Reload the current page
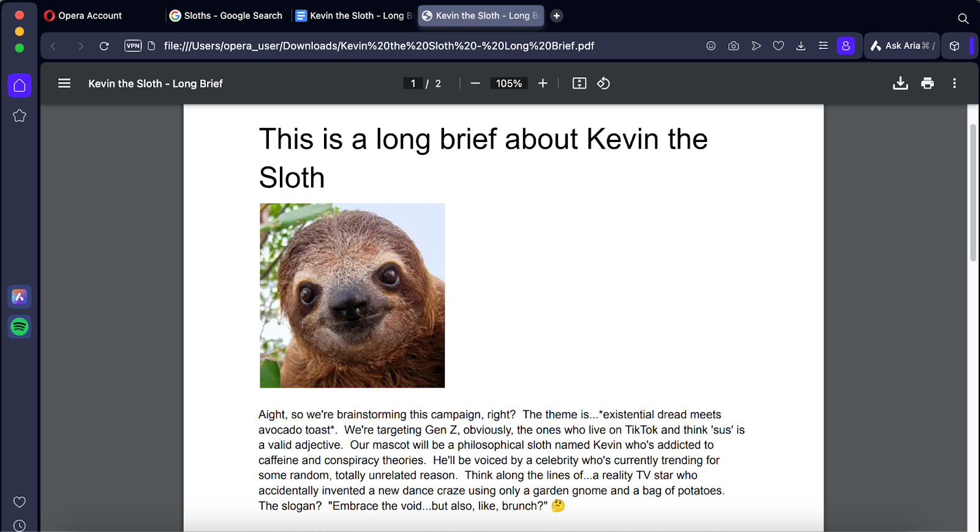 [104, 46]
